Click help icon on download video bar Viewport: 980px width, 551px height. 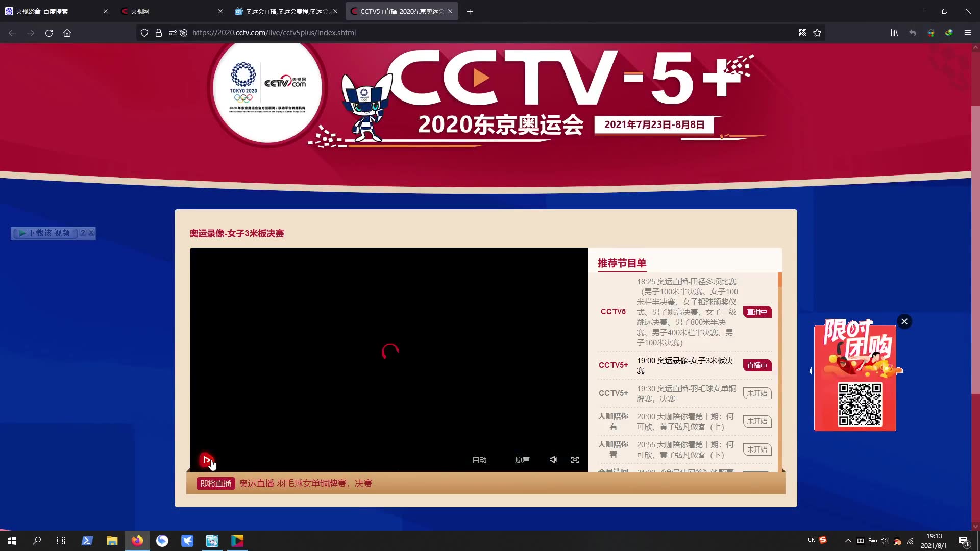(83, 233)
